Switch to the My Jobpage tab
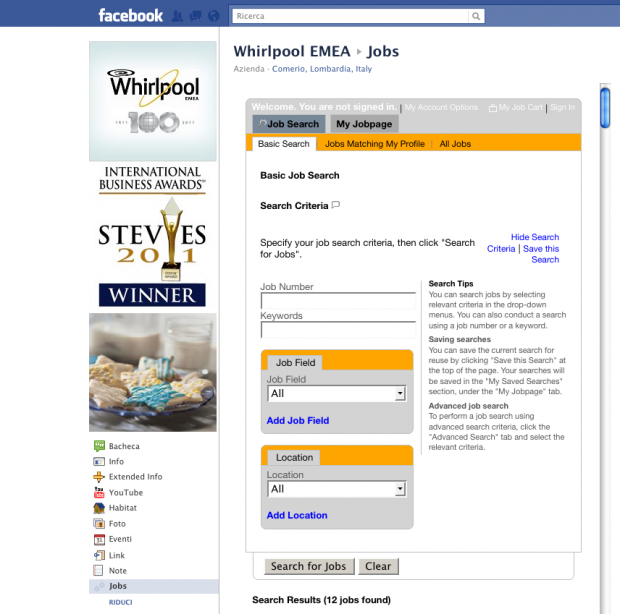 [x=364, y=124]
